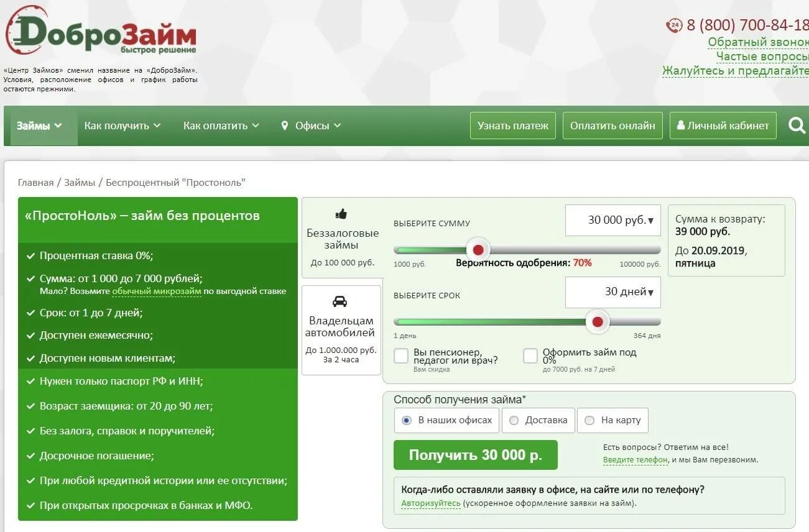The width and height of the screenshot is (809, 532).
Task: Click the Узнать платеж button
Action: 513,126
